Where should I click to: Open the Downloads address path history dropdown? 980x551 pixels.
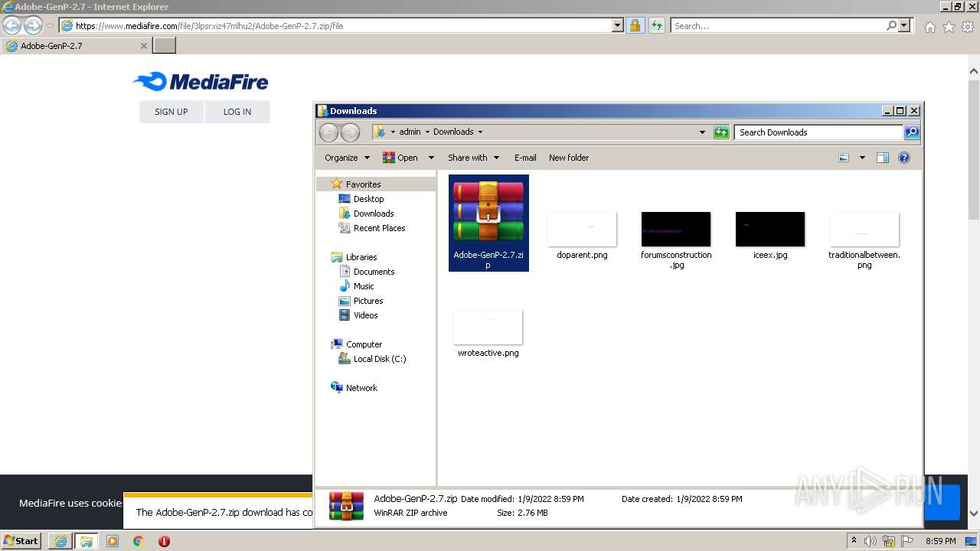(702, 132)
